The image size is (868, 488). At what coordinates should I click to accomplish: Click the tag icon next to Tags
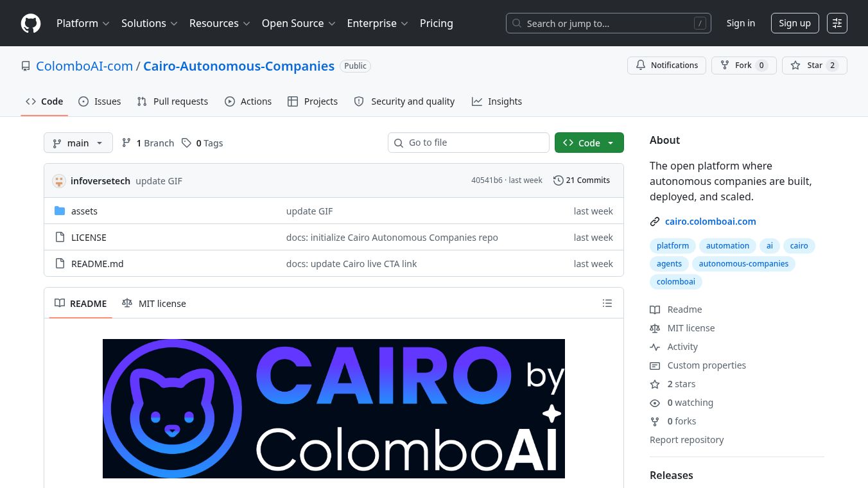click(186, 143)
